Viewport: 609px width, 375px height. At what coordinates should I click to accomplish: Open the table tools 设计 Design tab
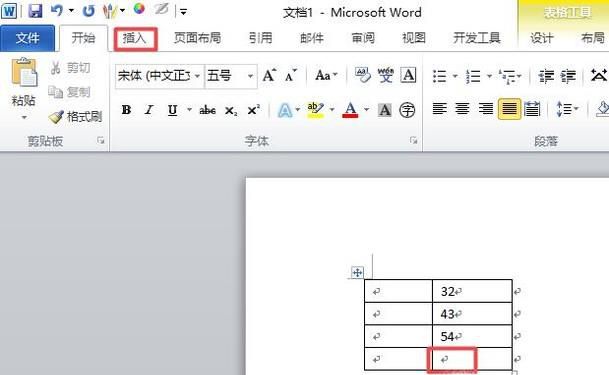542,38
